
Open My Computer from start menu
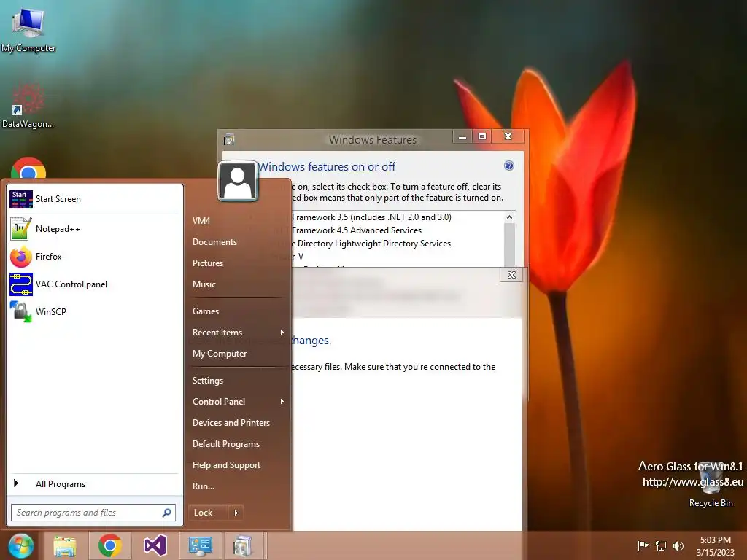[220, 354]
